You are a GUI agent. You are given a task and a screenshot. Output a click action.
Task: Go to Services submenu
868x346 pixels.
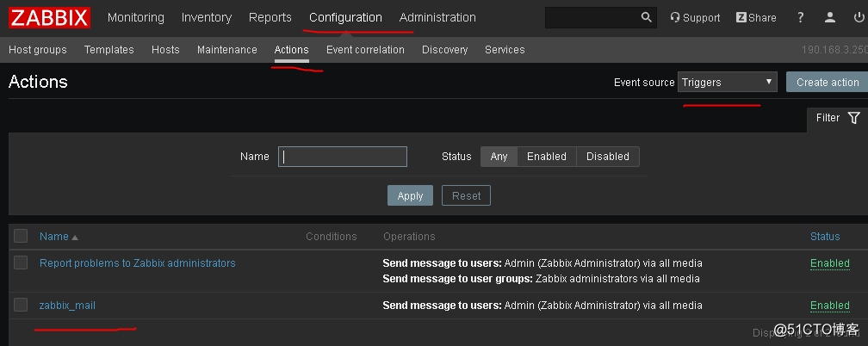pyautogui.click(x=505, y=50)
